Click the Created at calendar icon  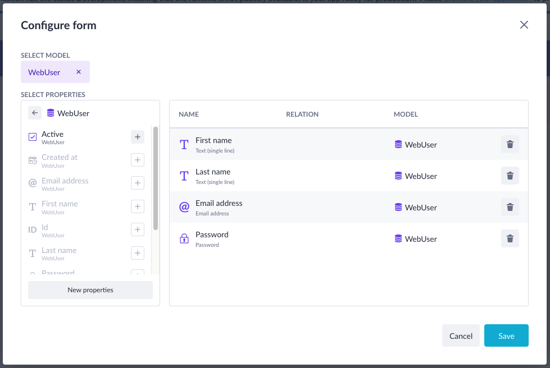pos(32,160)
